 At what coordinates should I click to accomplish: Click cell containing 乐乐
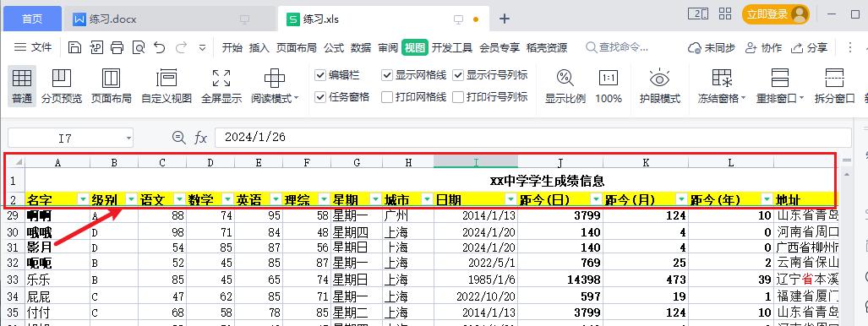57,280
